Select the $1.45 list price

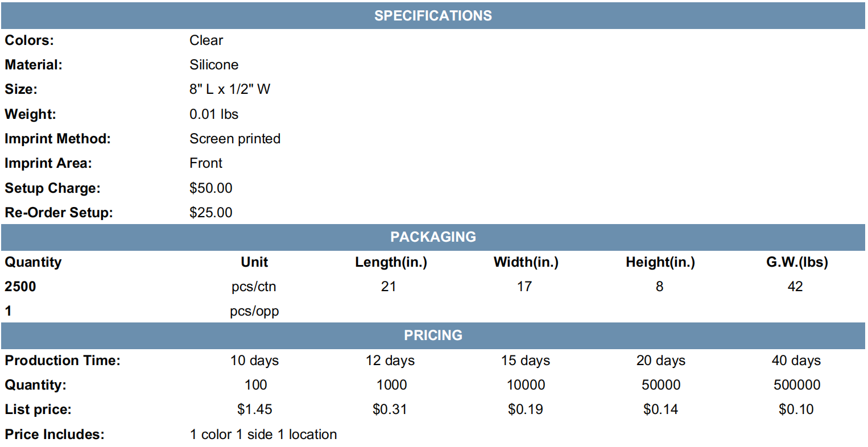pos(254,409)
